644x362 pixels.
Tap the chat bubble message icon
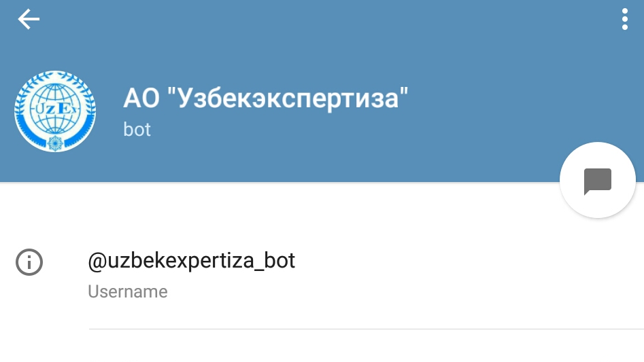click(x=598, y=181)
